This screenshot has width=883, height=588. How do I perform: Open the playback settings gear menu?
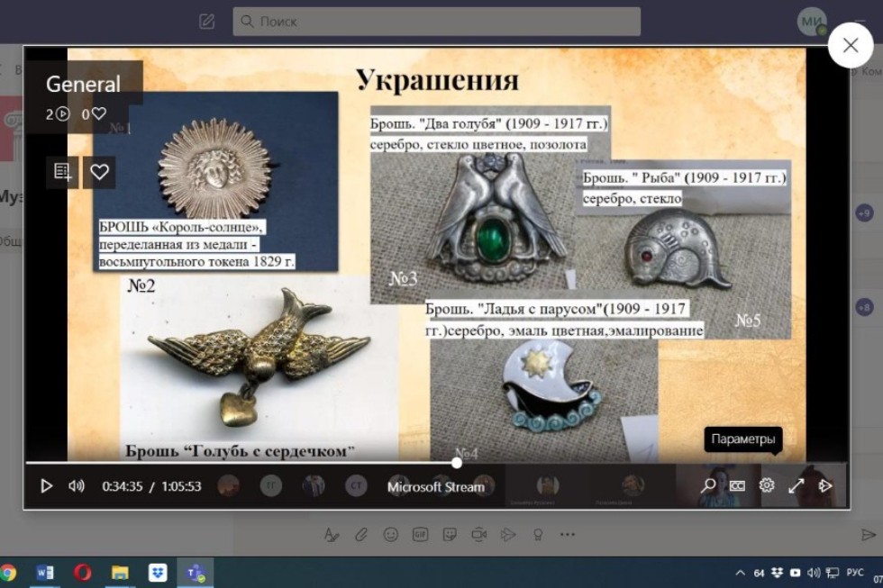765,486
